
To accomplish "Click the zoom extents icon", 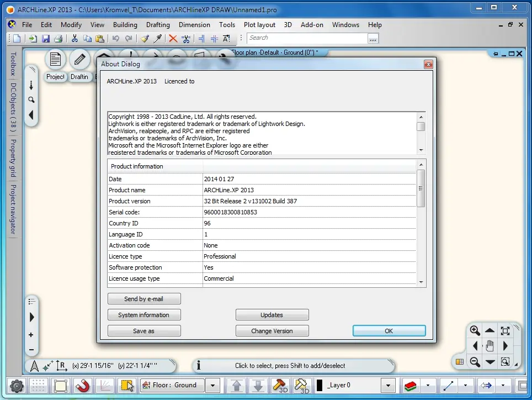I will coord(505,331).
